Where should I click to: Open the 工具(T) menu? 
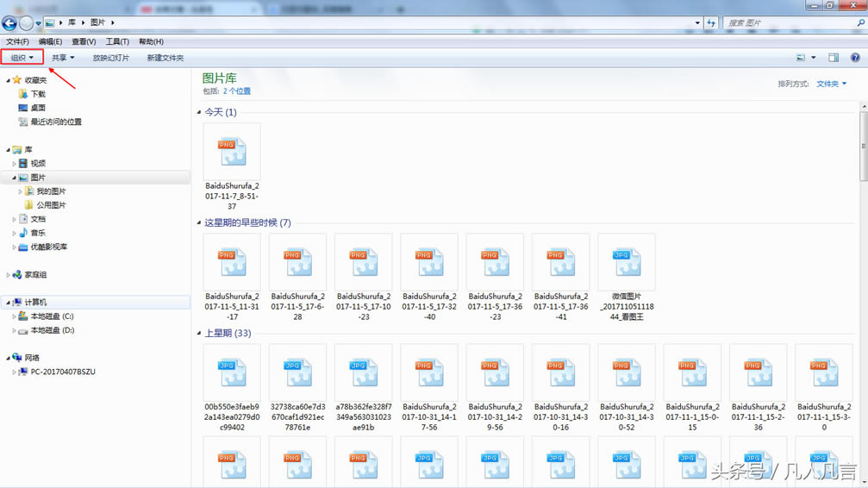click(117, 41)
